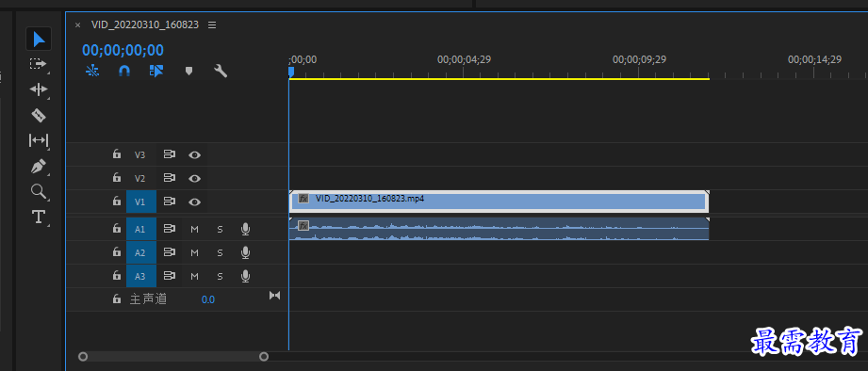868x371 pixels.
Task: Click the master track volume value 0.0
Action: pos(208,299)
